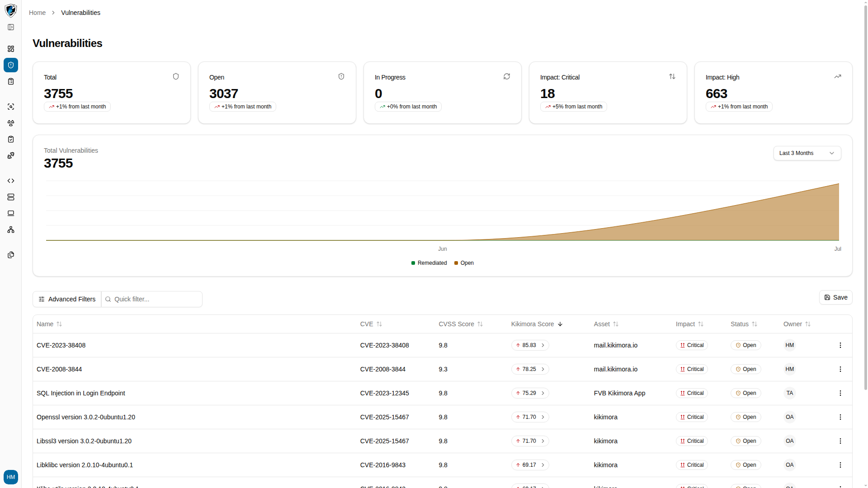The width and height of the screenshot is (868, 488).
Task: Click Vulnerabilities breadcrumb
Action: pos(80,13)
